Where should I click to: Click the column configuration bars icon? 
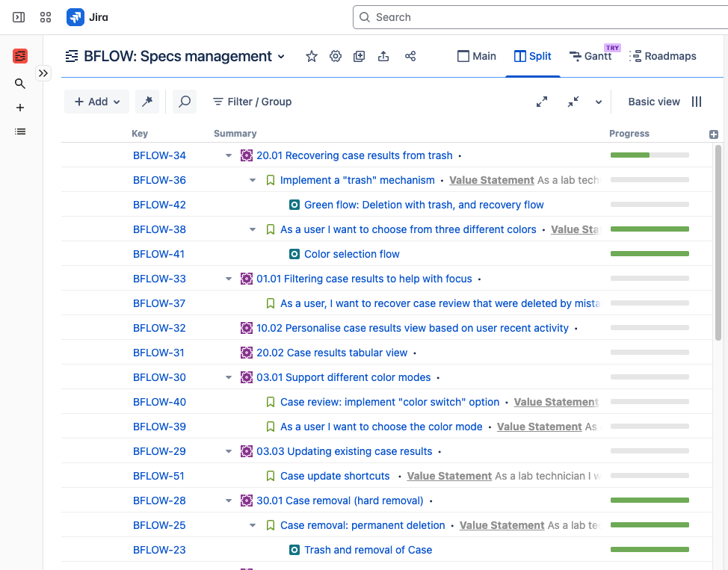point(697,102)
